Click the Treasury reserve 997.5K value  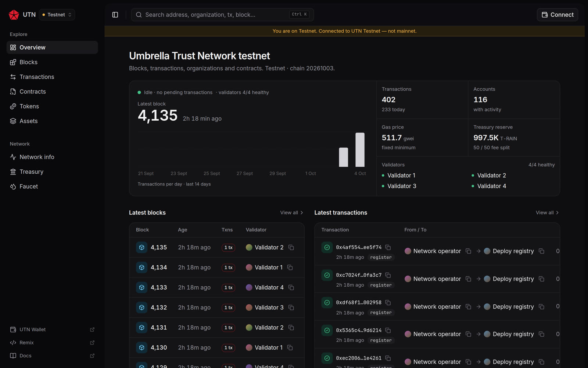click(486, 138)
